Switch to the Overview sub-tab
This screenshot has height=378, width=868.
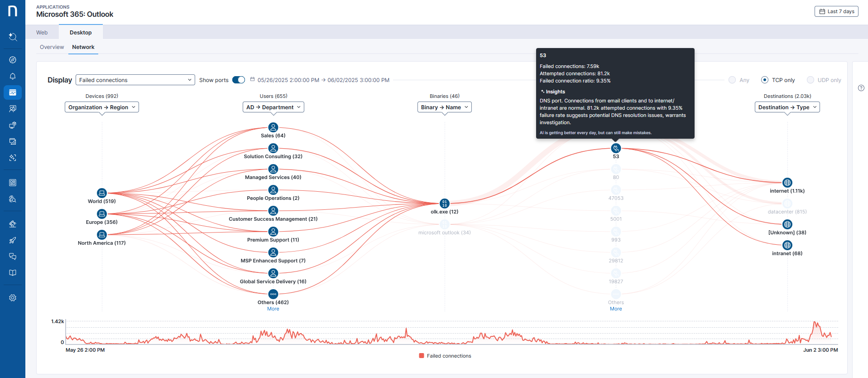coord(52,47)
